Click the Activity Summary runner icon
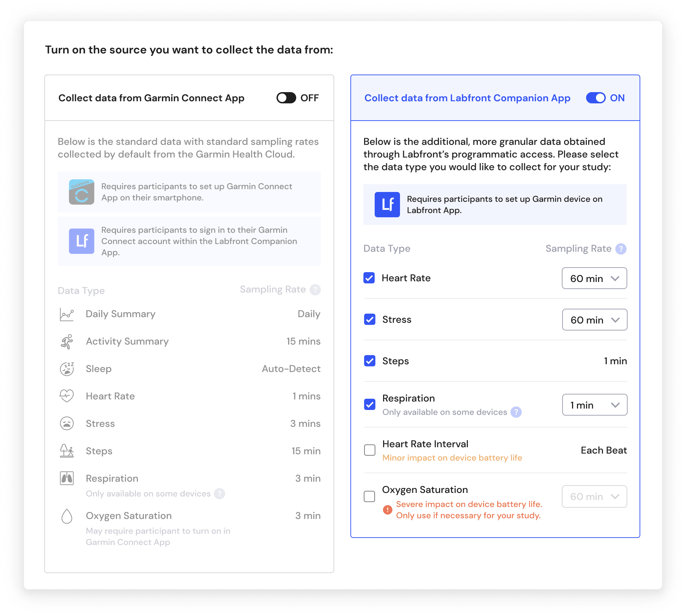Viewport: 686px width, 616px height. point(66,342)
